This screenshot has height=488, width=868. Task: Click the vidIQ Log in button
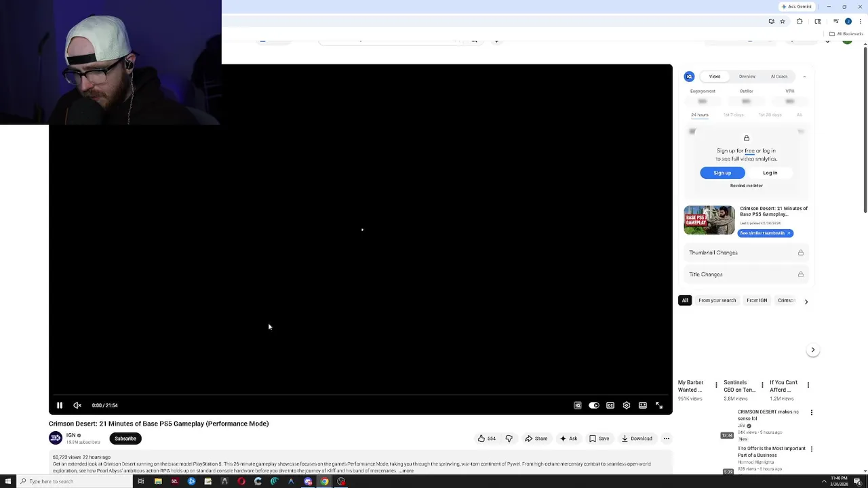770,173
